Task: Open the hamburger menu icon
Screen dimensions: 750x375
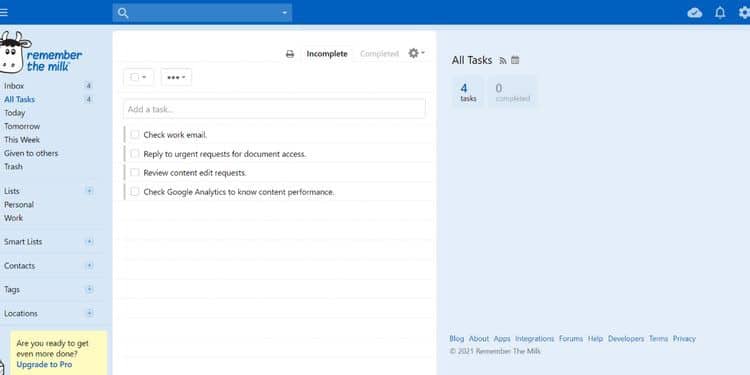Action: click(4, 12)
